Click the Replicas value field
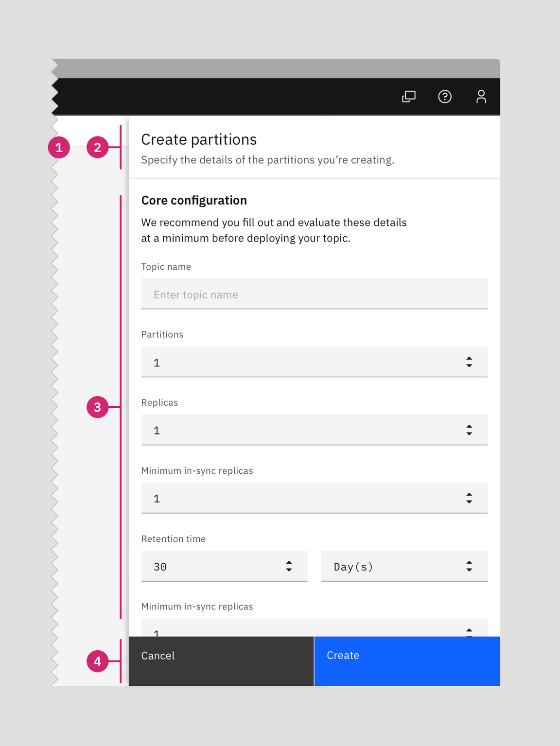Viewport: 560px width, 746px height. (x=292, y=430)
